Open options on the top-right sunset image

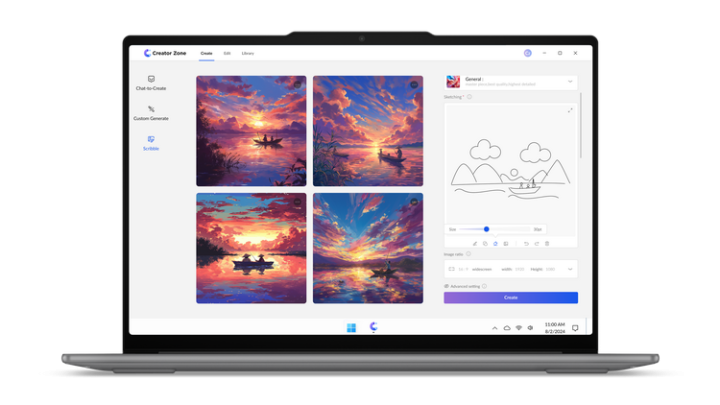pyautogui.click(x=414, y=85)
